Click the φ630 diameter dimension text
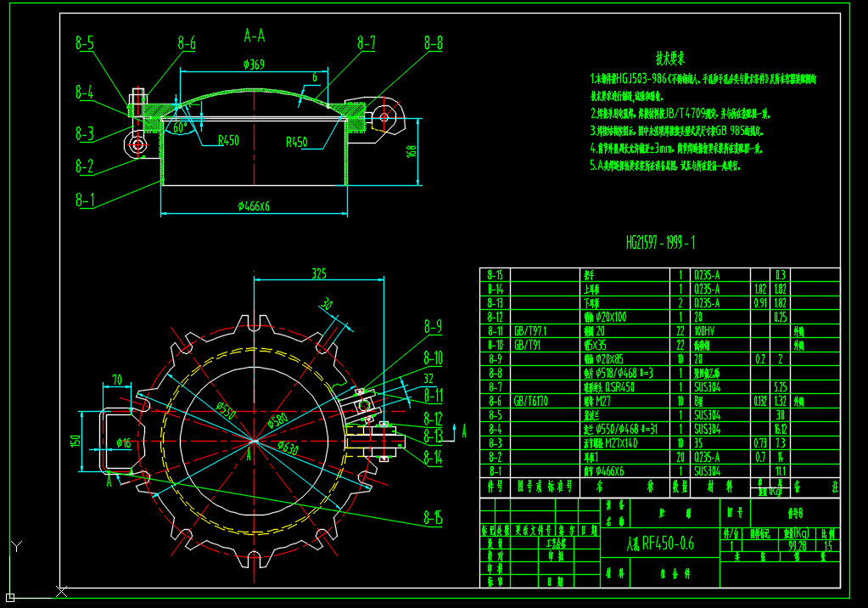Screen dimensions: 868x608 click(288, 448)
